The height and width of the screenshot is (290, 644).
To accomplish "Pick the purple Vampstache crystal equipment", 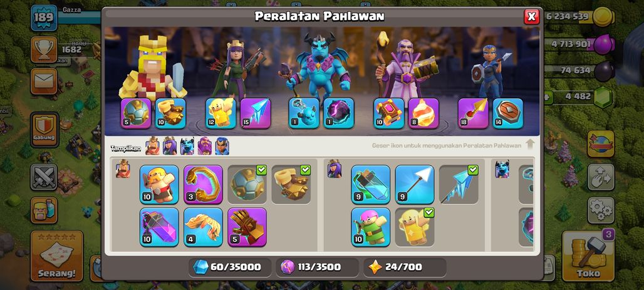I will point(159,227).
